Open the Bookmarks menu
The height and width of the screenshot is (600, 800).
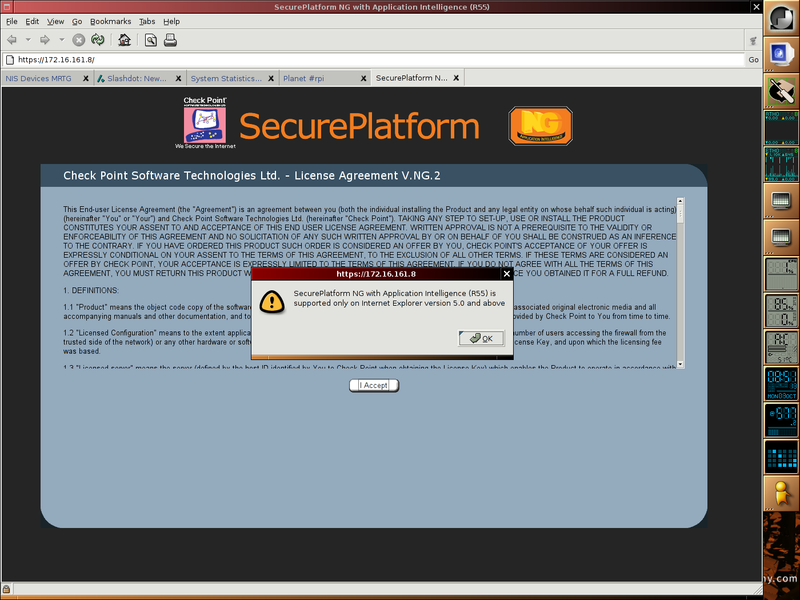[x=110, y=21]
